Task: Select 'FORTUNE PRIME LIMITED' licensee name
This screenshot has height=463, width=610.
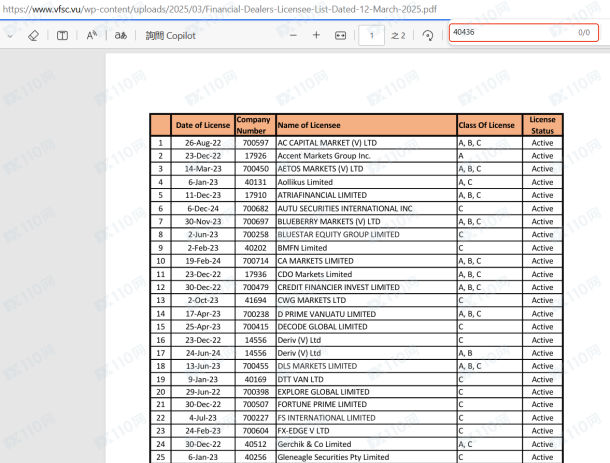Action: point(322,405)
